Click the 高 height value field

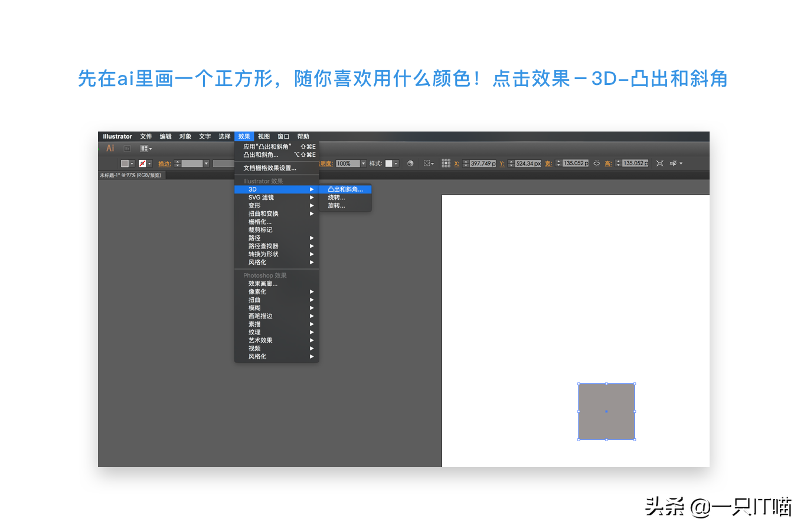pos(635,163)
